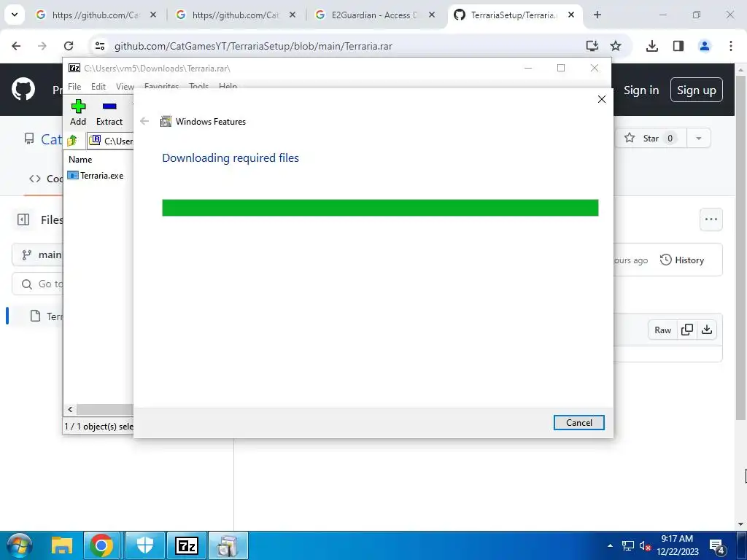The image size is (747, 560).
Task: Click the copy raw file icon
Action: coord(687,330)
